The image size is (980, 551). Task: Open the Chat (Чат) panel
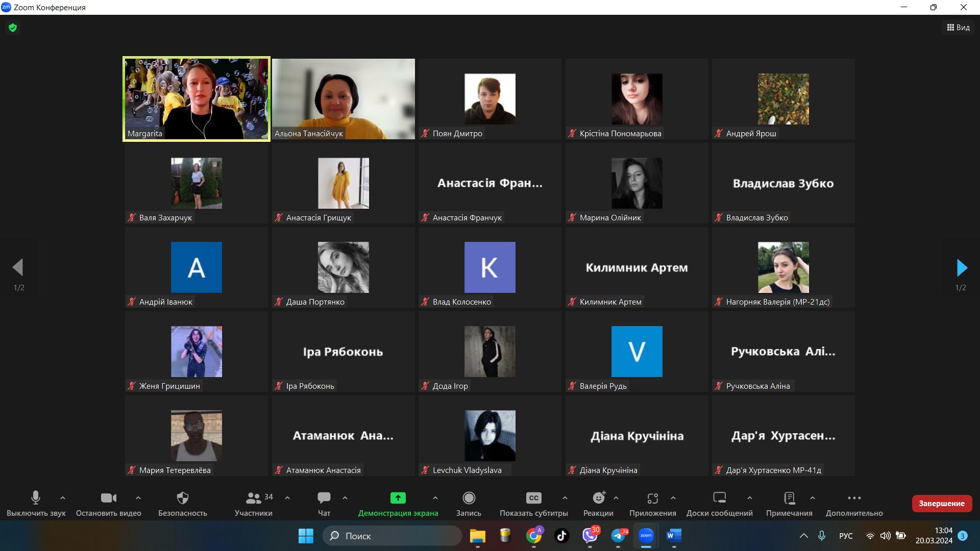324,498
